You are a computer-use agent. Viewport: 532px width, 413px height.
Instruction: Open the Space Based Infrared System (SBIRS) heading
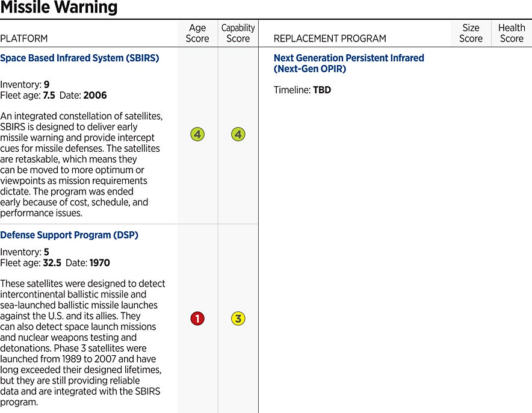click(x=79, y=58)
